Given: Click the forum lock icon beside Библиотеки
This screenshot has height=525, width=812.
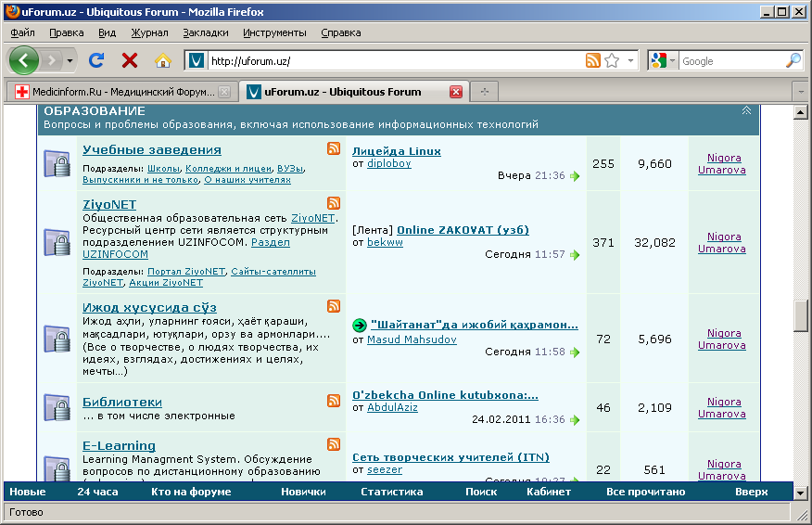Looking at the screenshot, I should pyautogui.click(x=57, y=407).
